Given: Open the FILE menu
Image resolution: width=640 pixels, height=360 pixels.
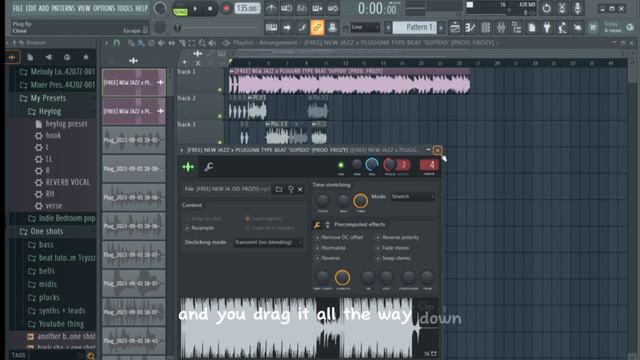Looking at the screenshot, I should 18,8.
